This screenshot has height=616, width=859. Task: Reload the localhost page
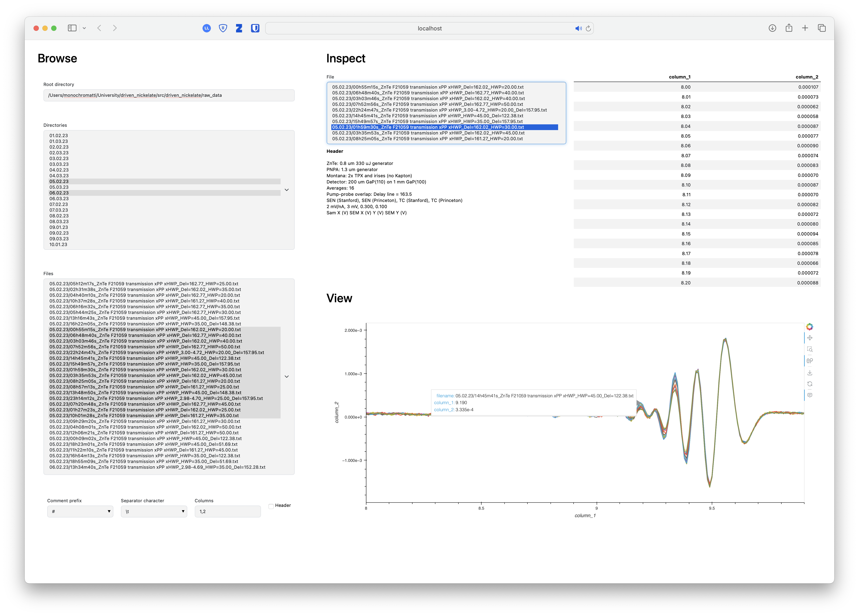pos(588,28)
